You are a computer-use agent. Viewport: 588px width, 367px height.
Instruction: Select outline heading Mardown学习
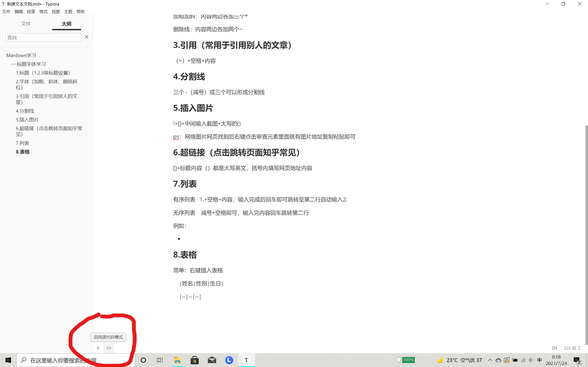(21, 55)
